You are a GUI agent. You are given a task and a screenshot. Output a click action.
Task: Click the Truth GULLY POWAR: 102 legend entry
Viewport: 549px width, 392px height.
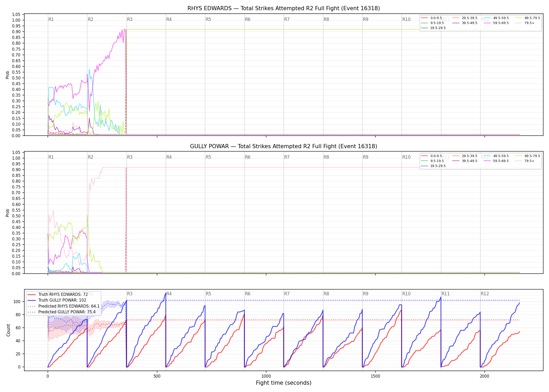57,300
